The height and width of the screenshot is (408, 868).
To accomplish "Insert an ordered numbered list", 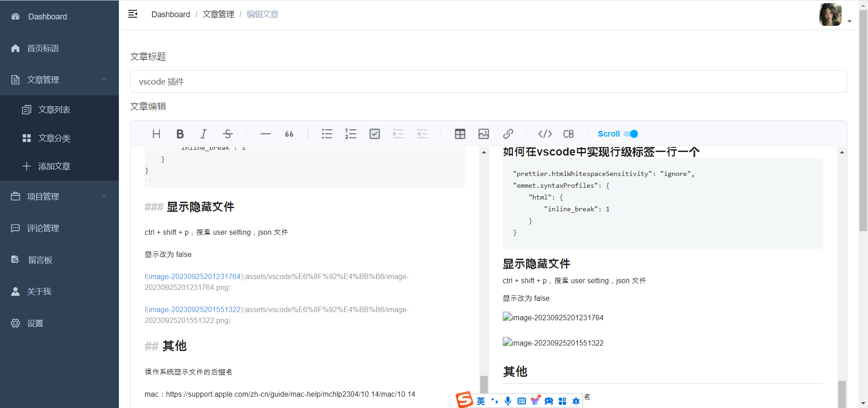I will coord(351,134).
